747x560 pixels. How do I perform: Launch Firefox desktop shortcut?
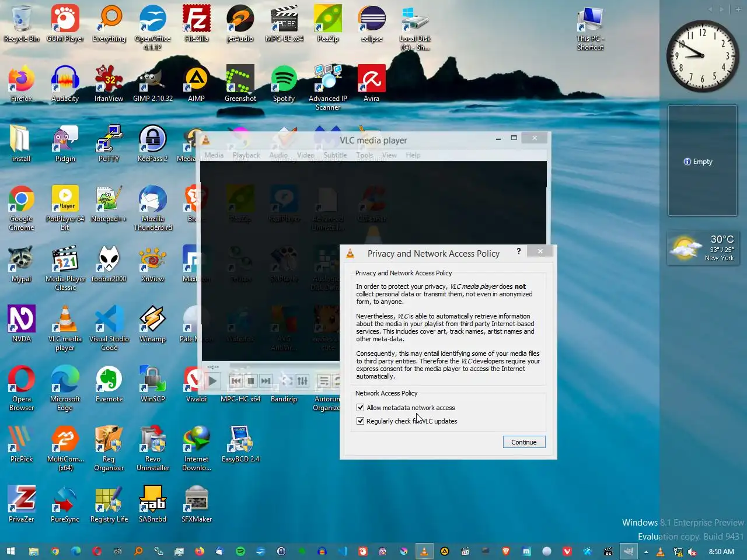pyautogui.click(x=22, y=84)
